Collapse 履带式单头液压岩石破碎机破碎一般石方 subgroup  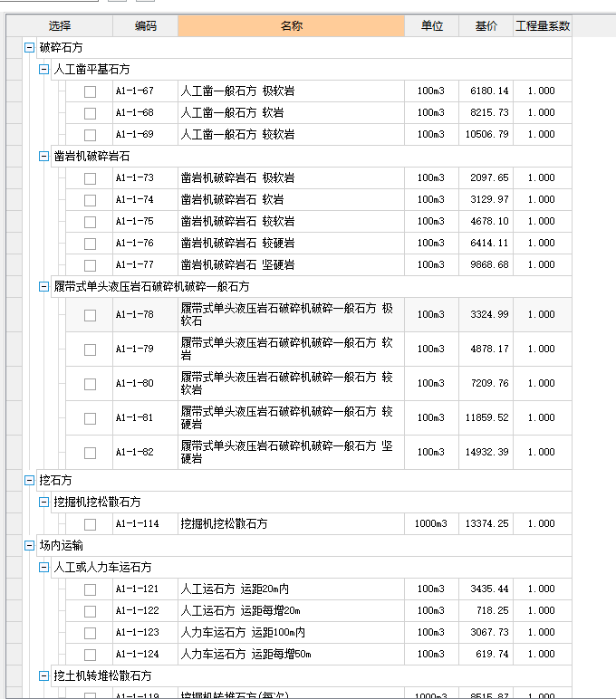43,286
